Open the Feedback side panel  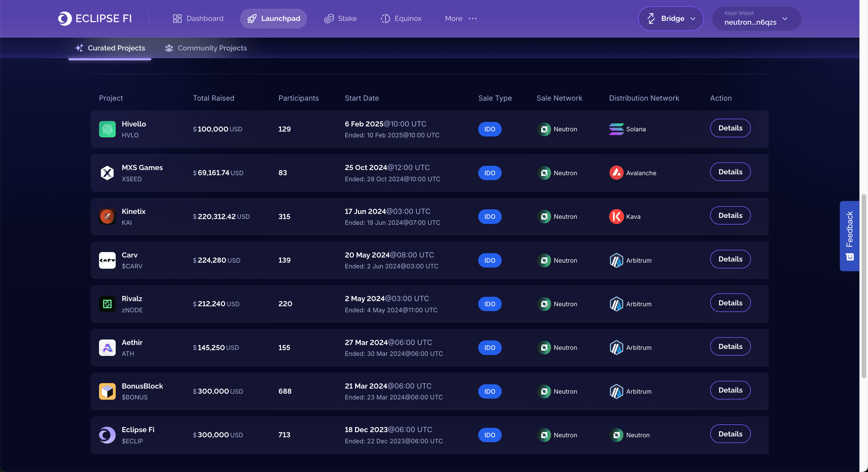tap(849, 236)
